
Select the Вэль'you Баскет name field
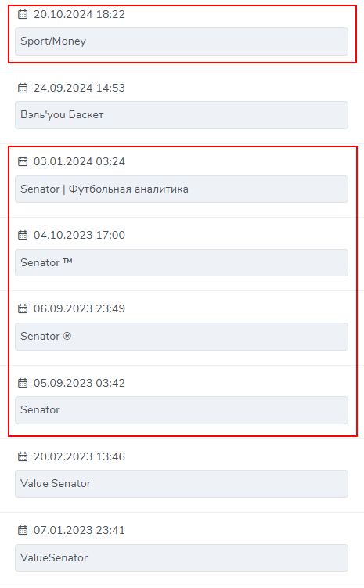tap(182, 115)
